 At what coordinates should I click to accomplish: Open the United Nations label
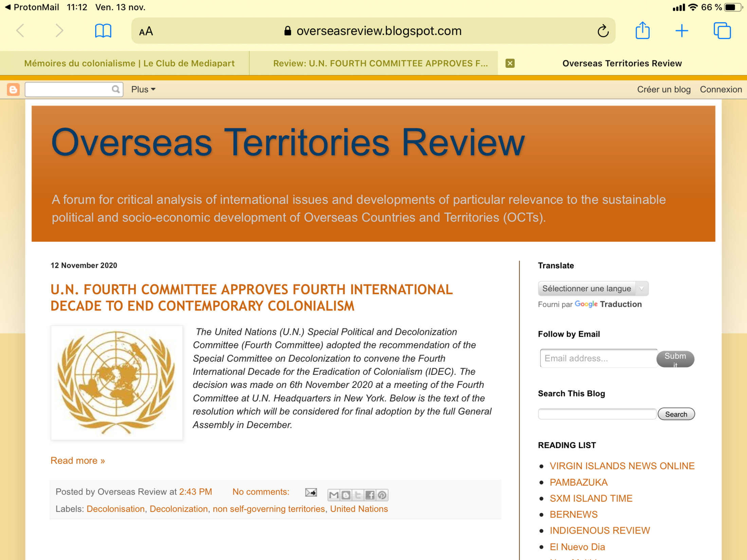pyautogui.click(x=359, y=509)
